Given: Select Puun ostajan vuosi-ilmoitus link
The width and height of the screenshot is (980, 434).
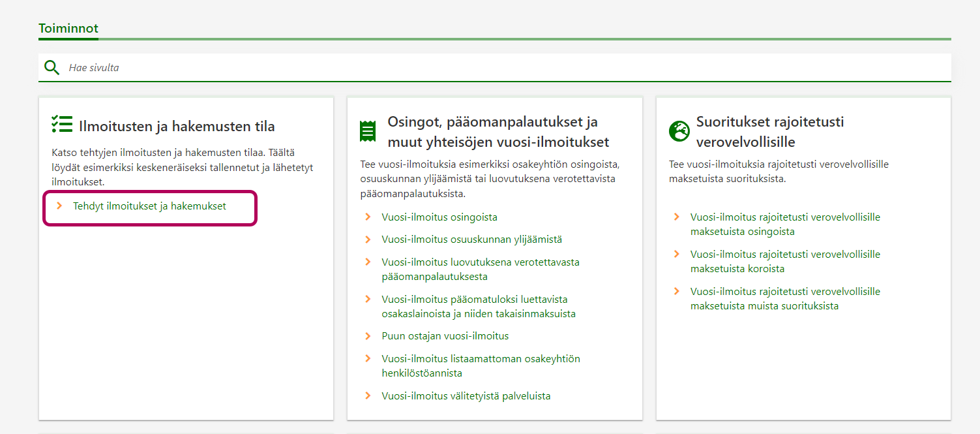Looking at the screenshot, I should [445, 336].
